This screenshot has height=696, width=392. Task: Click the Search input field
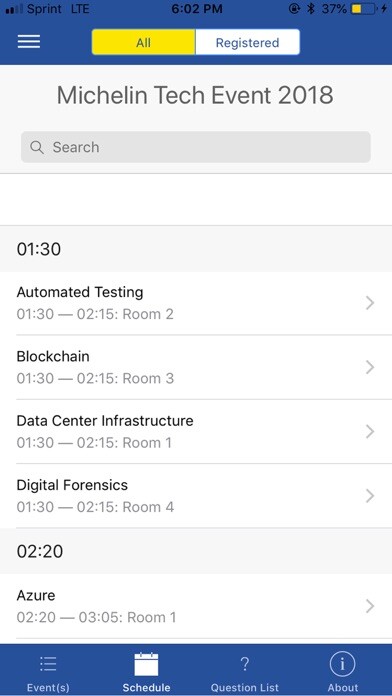pos(196,147)
